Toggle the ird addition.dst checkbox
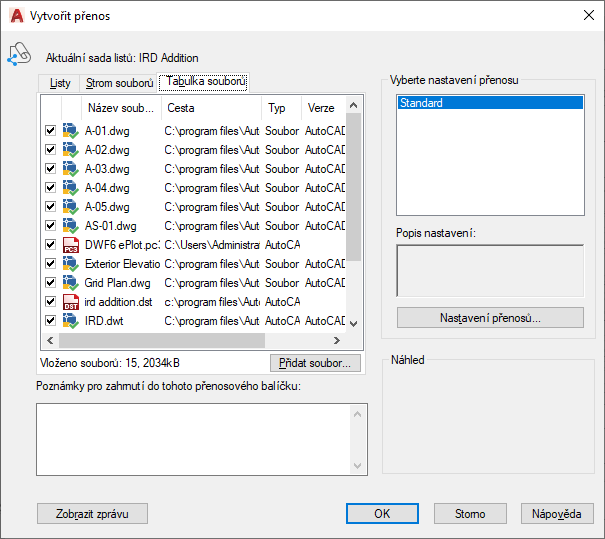The width and height of the screenshot is (605, 539). pyautogui.click(x=50, y=302)
